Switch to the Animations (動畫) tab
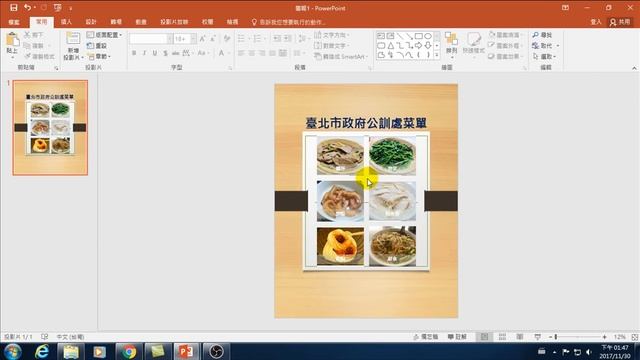 [141, 22]
